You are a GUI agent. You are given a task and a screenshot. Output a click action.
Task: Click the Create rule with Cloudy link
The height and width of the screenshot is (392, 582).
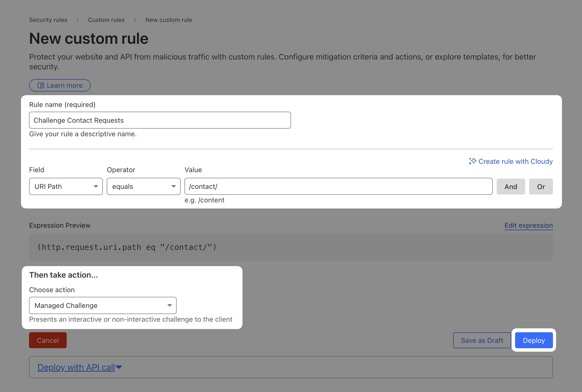point(511,162)
